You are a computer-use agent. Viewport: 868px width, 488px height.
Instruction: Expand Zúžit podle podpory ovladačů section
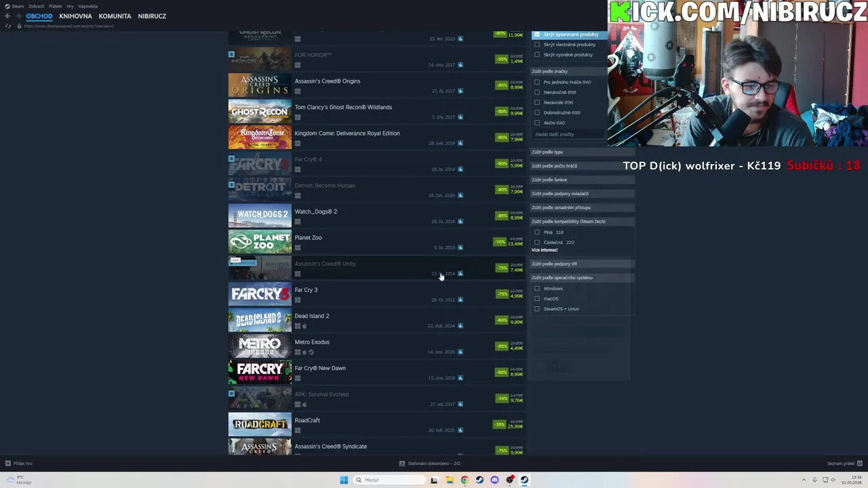coord(581,194)
